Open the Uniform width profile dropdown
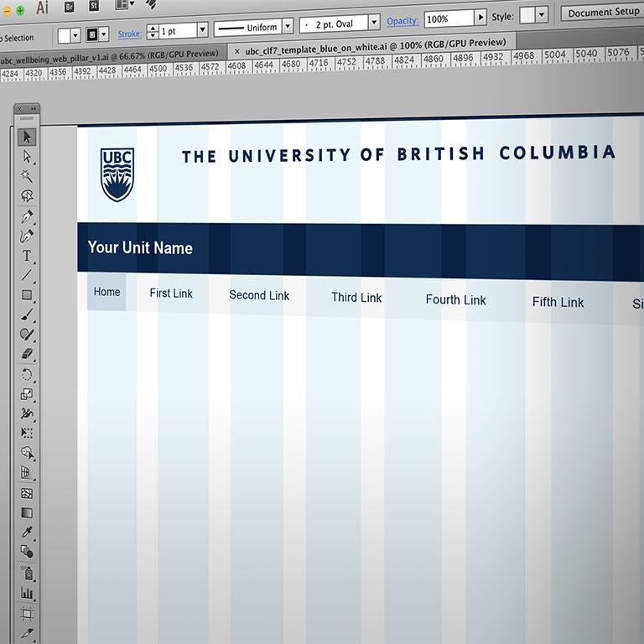Screen dimensions: 644x644 (288, 26)
